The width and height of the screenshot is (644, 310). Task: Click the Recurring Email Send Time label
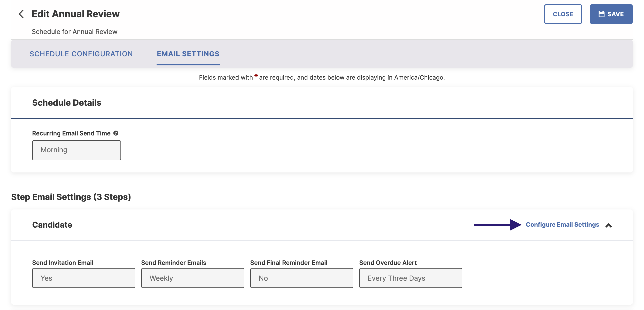[x=71, y=133]
